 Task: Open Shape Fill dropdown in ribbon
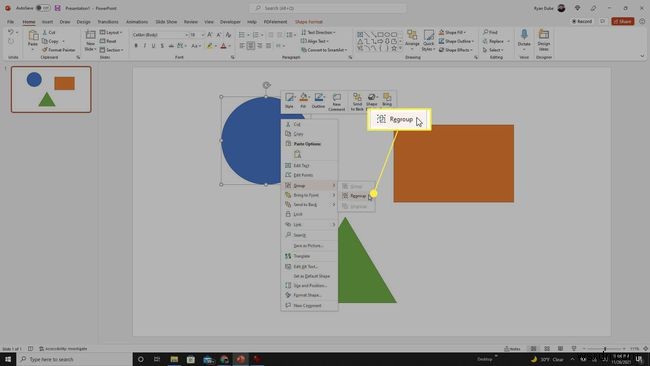[452, 32]
